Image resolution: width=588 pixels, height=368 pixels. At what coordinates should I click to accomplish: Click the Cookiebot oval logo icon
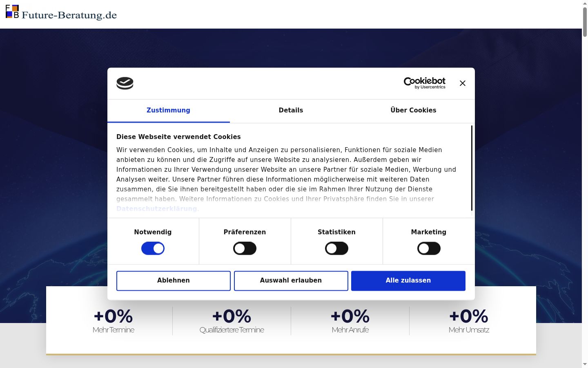(x=125, y=83)
